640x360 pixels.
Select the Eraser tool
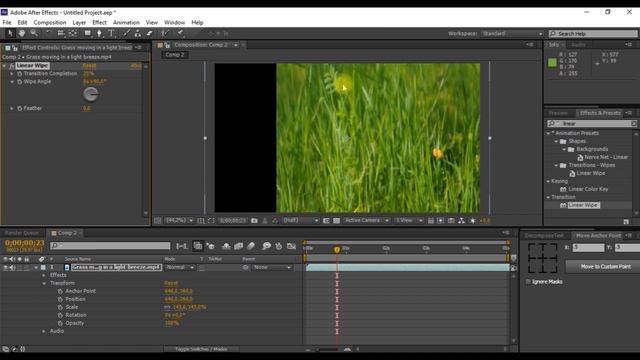(x=149, y=33)
